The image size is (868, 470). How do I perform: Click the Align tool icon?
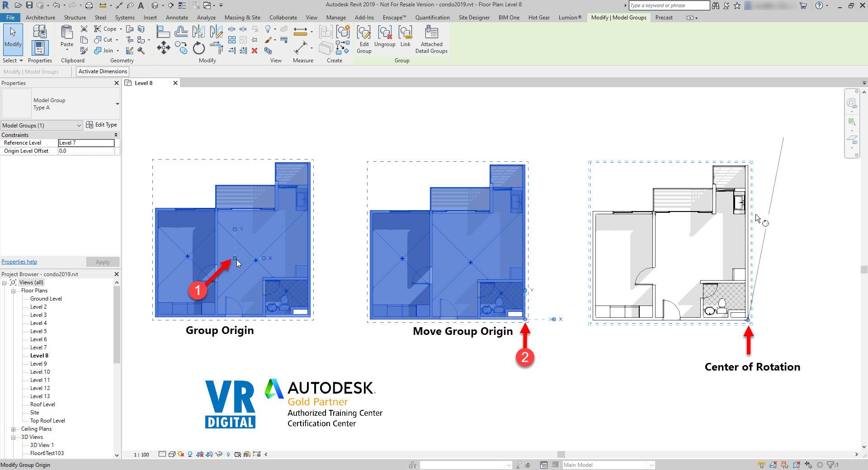click(163, 31)
